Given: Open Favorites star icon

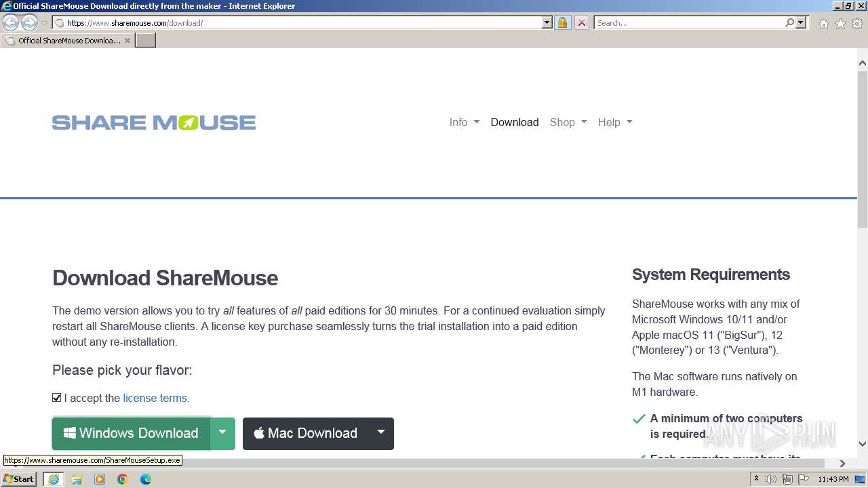Looking at the screenshot, I should (840, 24).
